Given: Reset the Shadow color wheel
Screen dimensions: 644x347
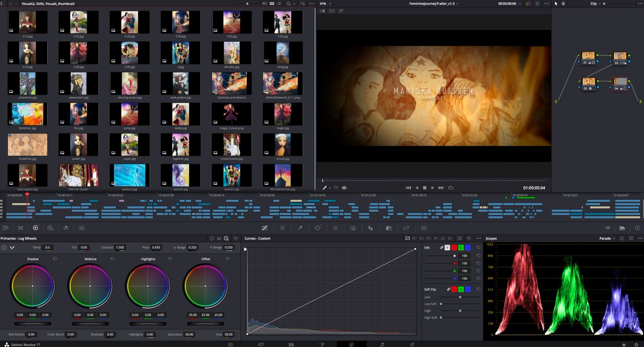Looking at the screenshot, I should click(x=55, y=259).
